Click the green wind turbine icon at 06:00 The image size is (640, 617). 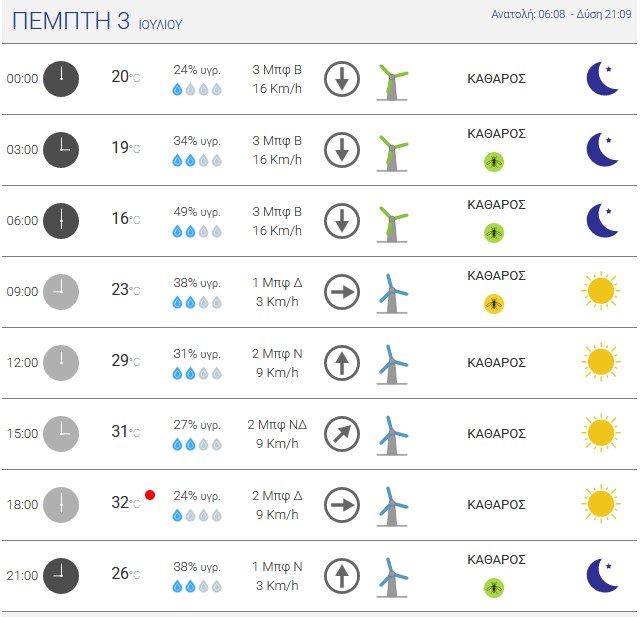pos(392,224)
